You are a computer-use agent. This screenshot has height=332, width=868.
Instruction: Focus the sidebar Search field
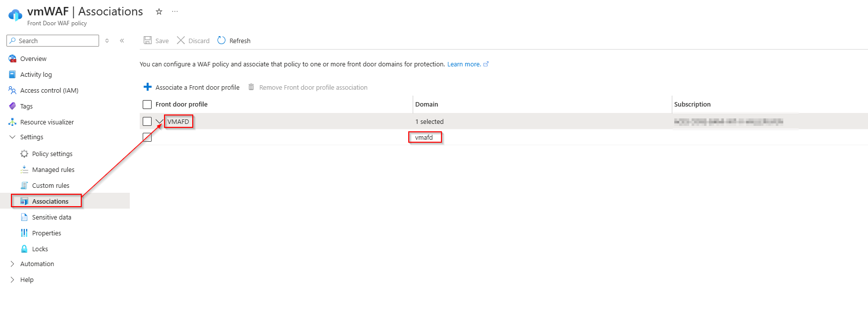click(53, 41)
